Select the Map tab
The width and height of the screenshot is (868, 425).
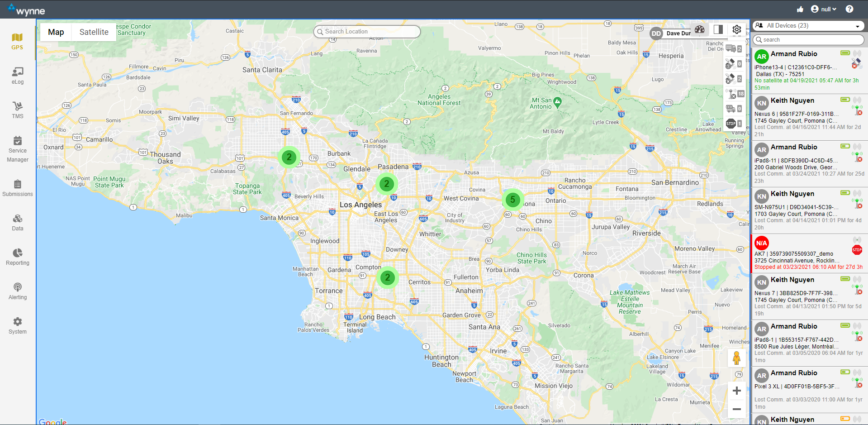coord(56,32)
